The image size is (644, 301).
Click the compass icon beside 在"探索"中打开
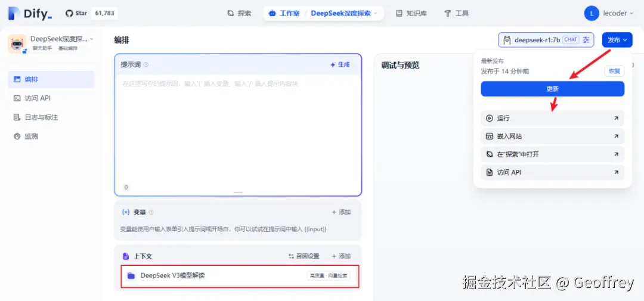(x=489, y=154)
